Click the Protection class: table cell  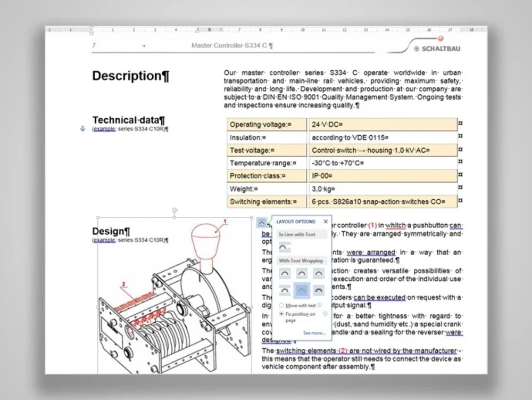click(267, 176)
